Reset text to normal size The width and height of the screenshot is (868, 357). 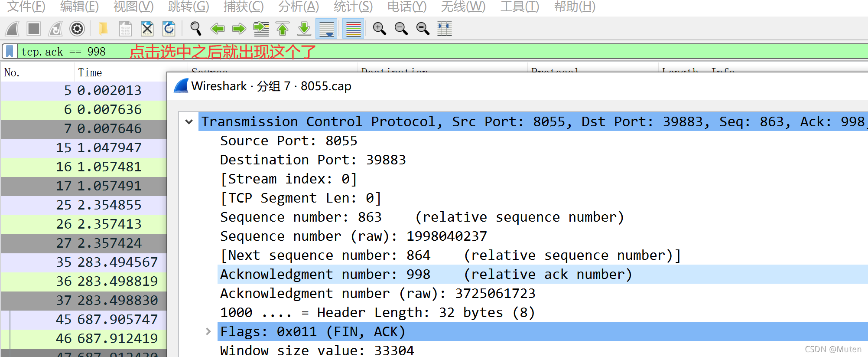tap(423, 29)
